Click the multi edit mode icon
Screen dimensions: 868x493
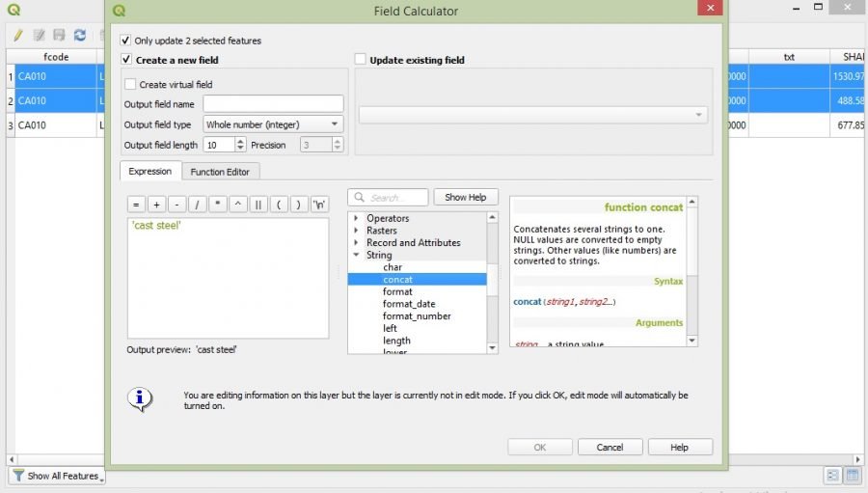coord(39,35)
